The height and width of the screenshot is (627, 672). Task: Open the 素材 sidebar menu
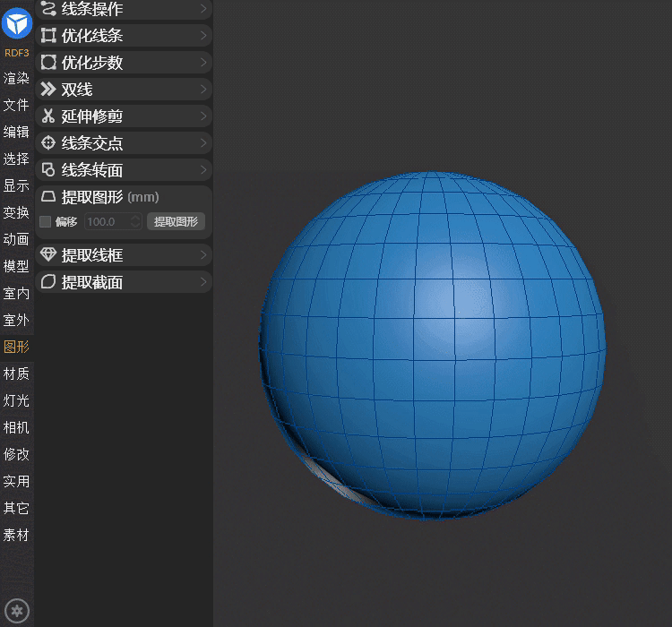(16, 535)
